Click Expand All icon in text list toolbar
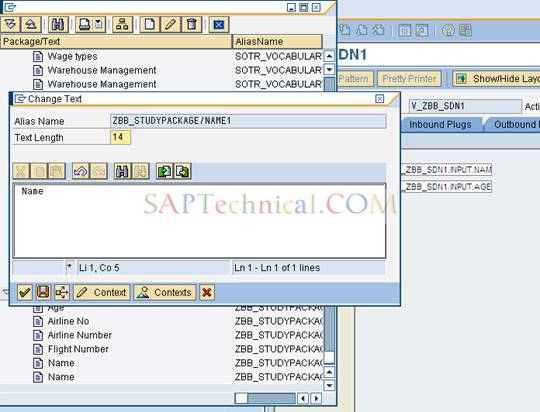 pyautogui.click(x=11, y=24)
